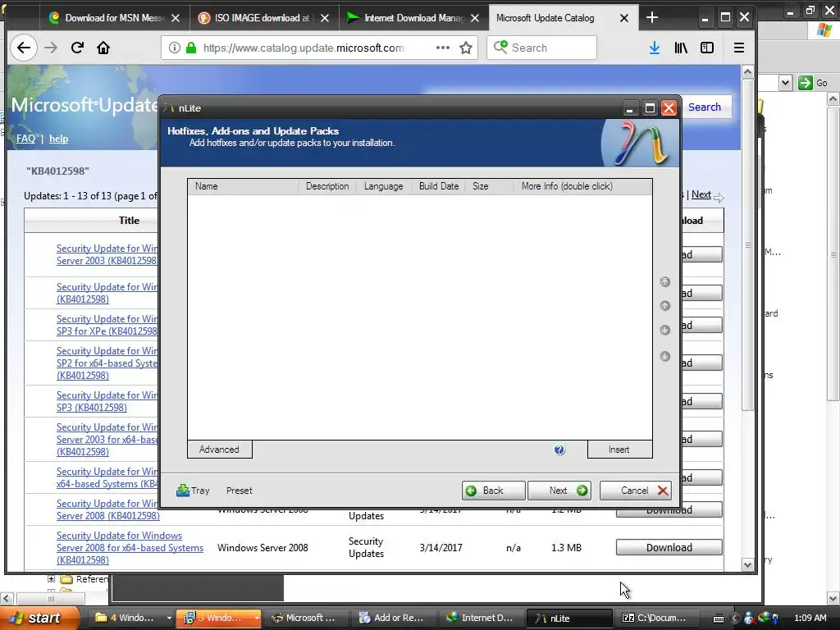Screen dimensions: 840x630
Task: Open the nLite Preset option
Action: click(239, 491)
